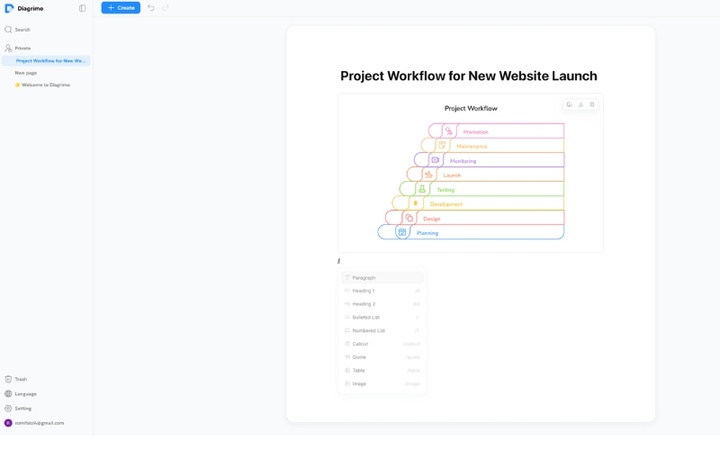Viewport: 720px width, 450px height.
Task: Delete the diagram with trash icon
Action: [592, 105]
